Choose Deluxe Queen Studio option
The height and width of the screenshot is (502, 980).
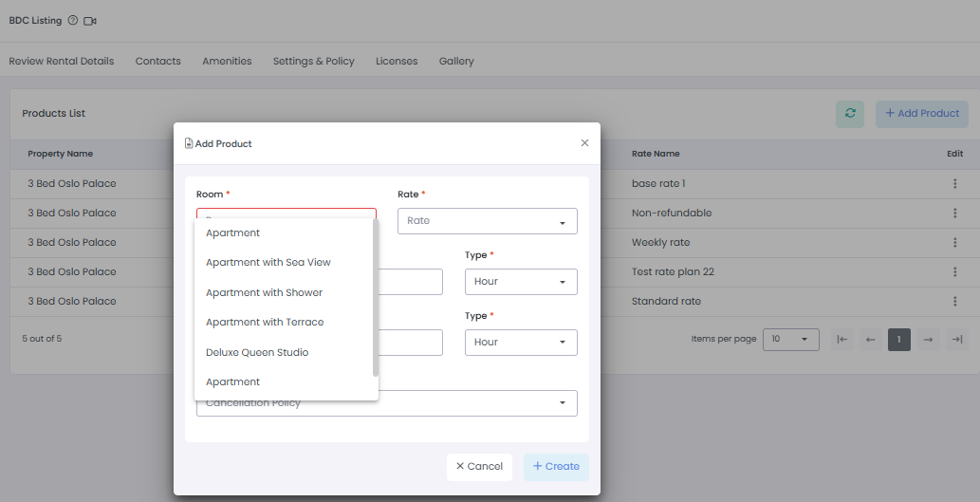click(x=284, y=352)
